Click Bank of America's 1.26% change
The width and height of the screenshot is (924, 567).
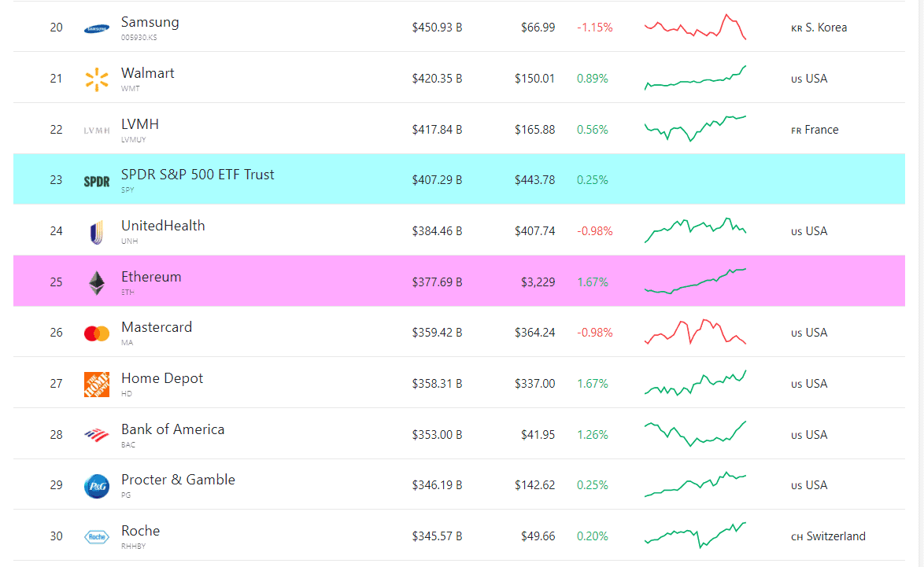(x=592, y=435)
